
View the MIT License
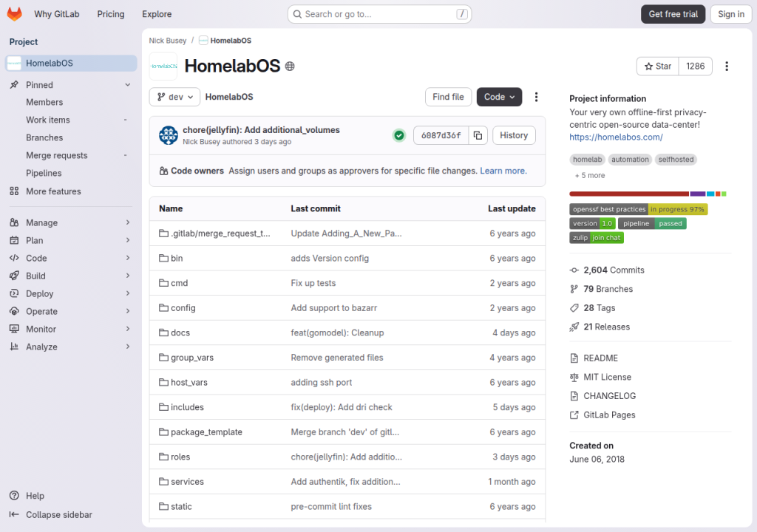pyautogui.click(x=607, y=377)
